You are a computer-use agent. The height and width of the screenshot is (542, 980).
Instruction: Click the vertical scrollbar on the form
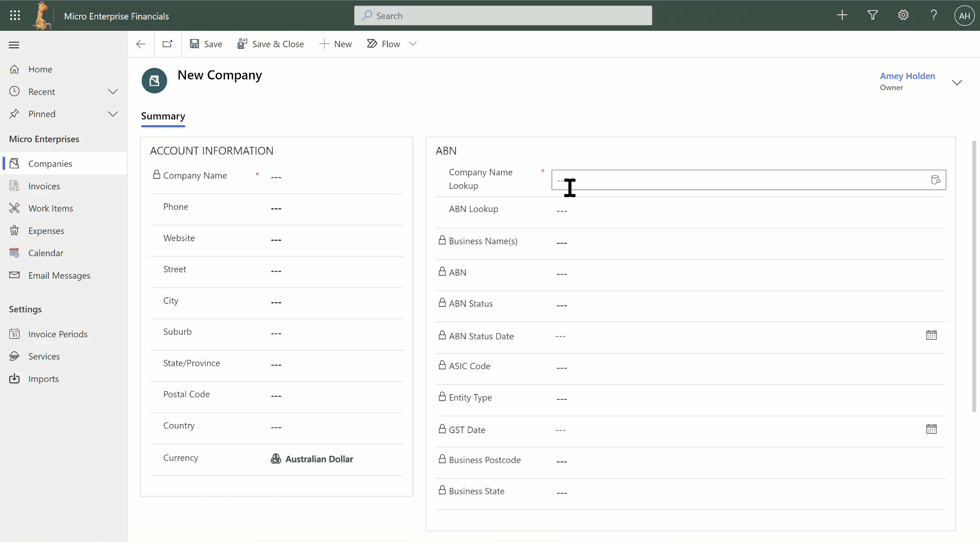click(x=974, y=276)
